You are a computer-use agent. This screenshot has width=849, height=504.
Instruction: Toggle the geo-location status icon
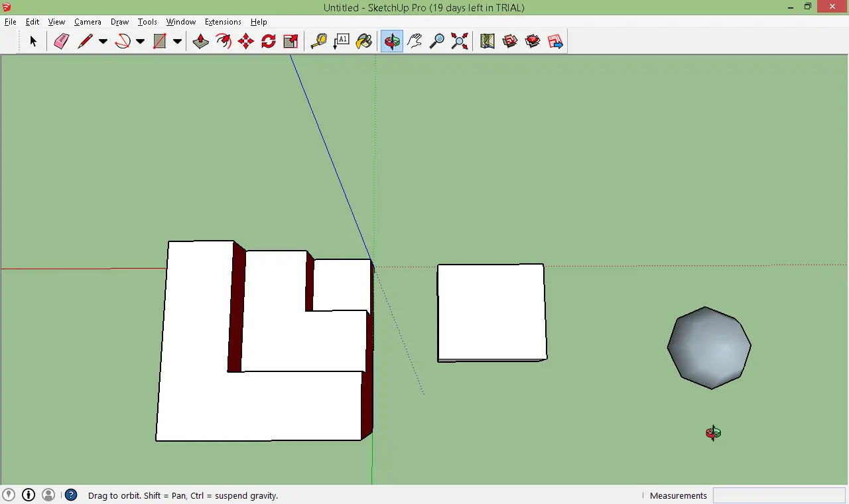pyautogui.click(x=9, y=495)
